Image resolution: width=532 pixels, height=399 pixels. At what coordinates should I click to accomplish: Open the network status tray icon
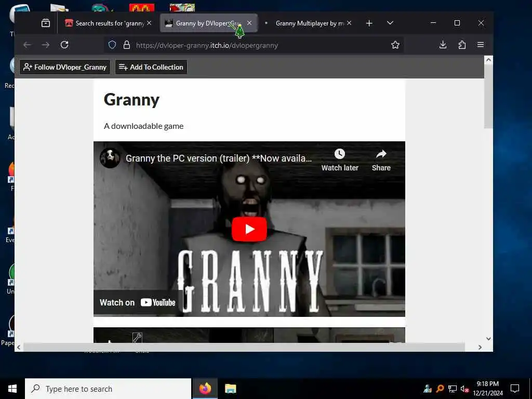[452, 389]
